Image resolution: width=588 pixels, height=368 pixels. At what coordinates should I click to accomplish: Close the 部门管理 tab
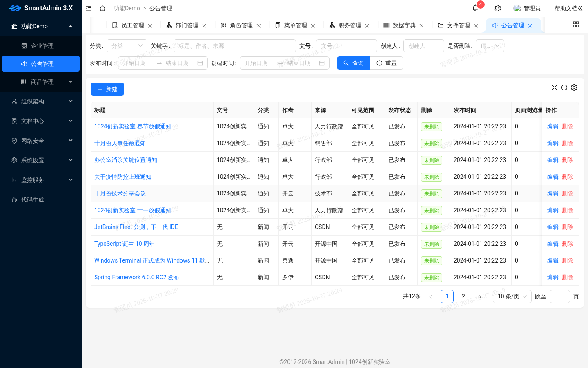(x=205, y=26)
